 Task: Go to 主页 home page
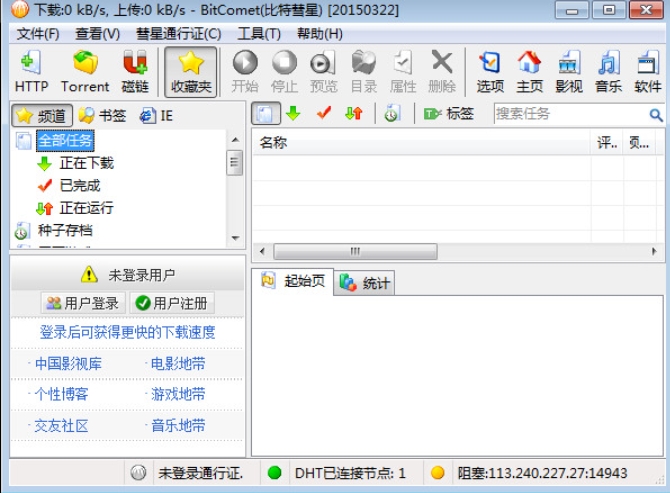pos(529,72)
